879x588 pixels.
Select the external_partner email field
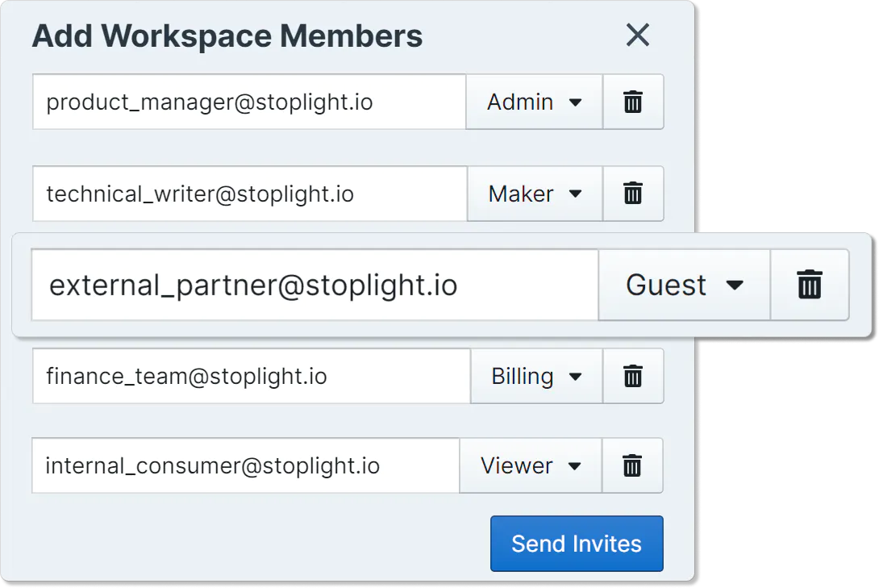[315, 285]
